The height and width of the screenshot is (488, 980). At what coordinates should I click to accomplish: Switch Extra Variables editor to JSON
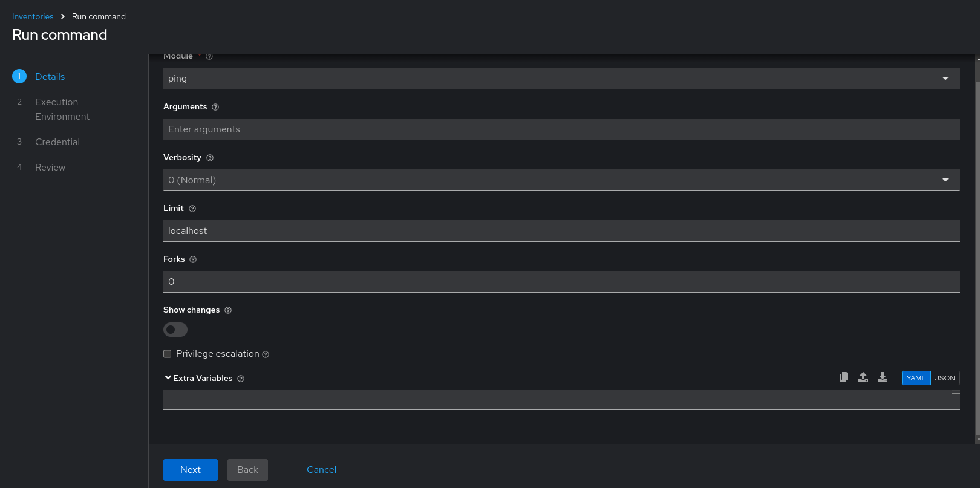[945, 378]
